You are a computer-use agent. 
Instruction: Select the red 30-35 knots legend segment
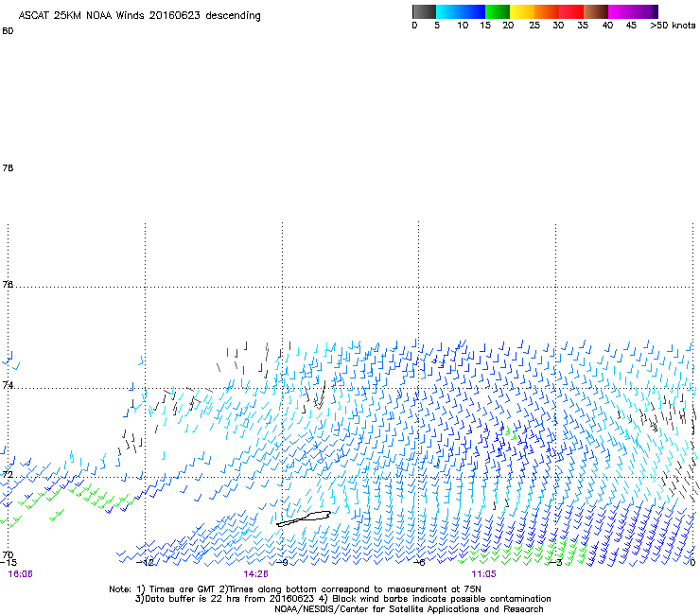[x=571, y=11]
